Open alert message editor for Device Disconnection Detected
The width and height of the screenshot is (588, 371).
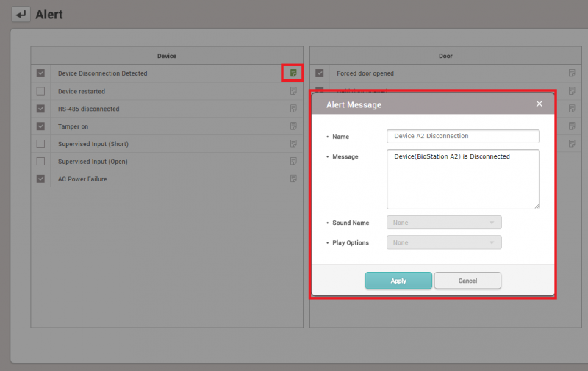pos(293,73)
